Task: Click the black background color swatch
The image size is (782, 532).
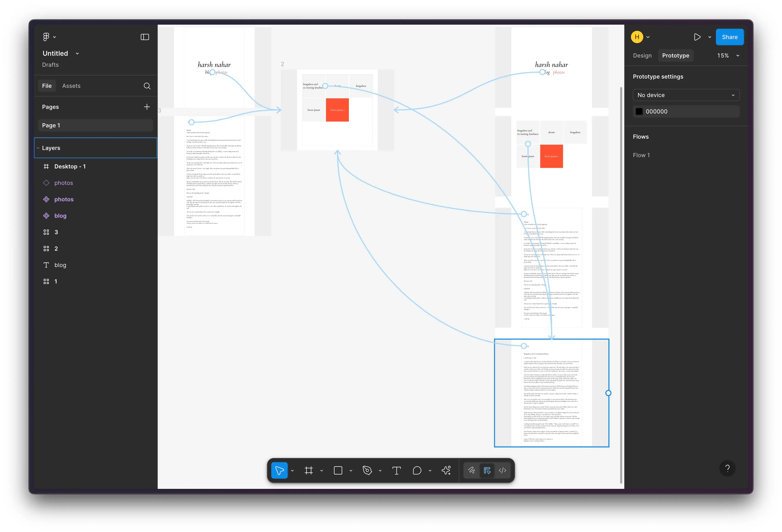Action: click(x=639, y=111)
